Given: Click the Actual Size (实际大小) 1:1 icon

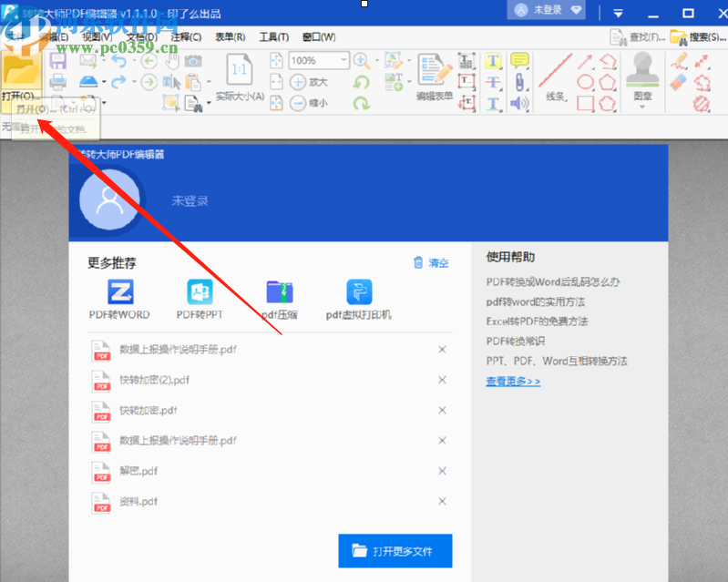Looking at the screenshot, I should point(240,69).
